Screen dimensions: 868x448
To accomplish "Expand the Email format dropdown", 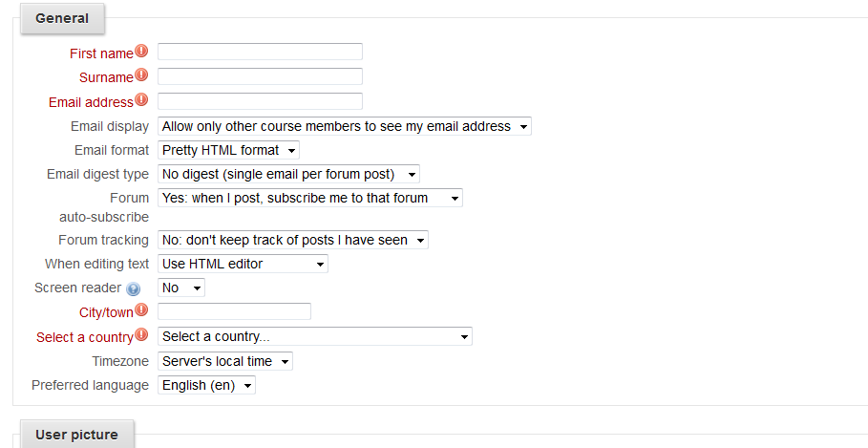I will click(x=228, y=150).
